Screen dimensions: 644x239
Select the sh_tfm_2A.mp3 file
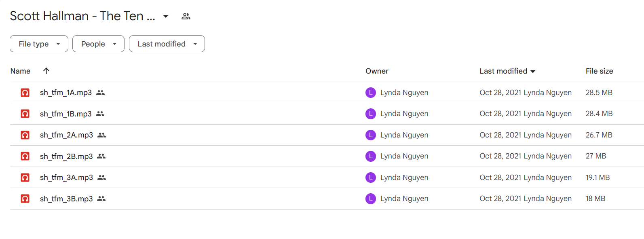point(66,135)
